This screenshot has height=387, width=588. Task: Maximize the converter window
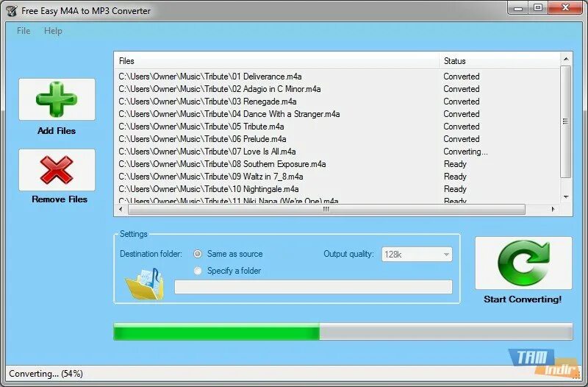(x=538, y=8)
